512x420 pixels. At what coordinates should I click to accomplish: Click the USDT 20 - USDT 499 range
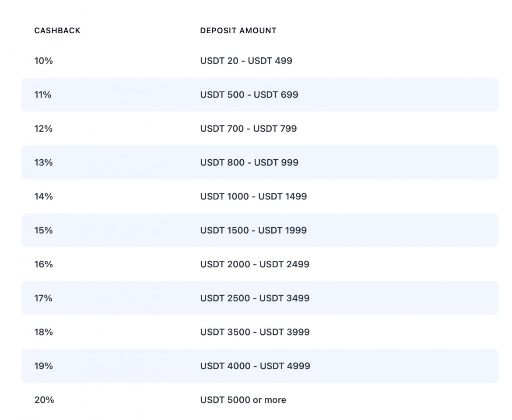[246, 61]
